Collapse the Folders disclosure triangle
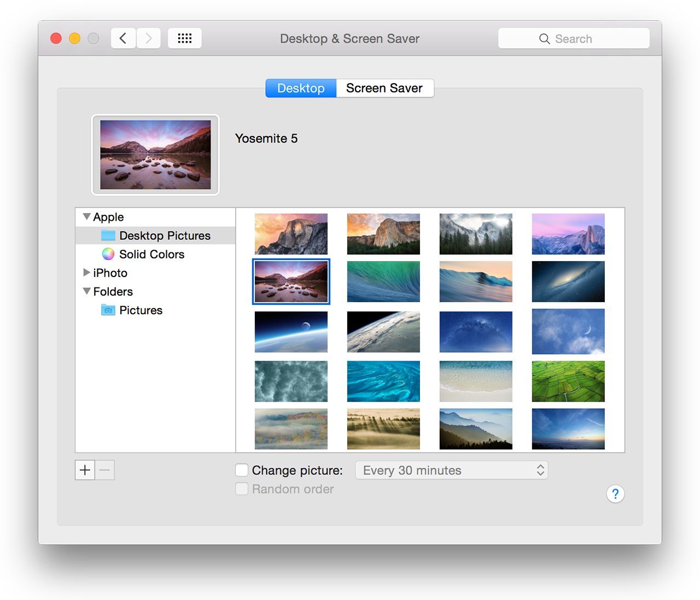Viewport: 700px width, 600px height. pos(86,291)
